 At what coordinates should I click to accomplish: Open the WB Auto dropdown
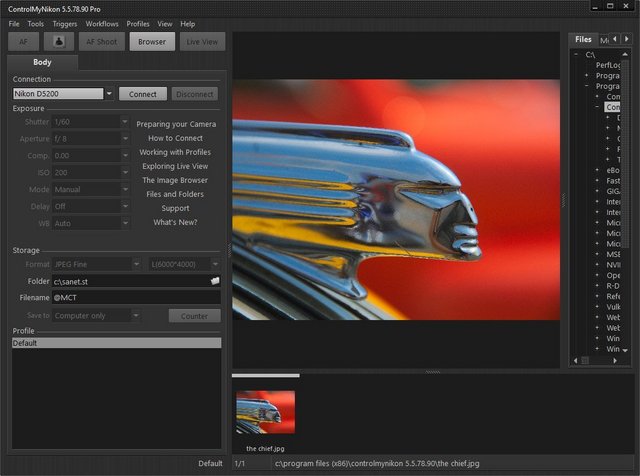[x=125, y=223]
